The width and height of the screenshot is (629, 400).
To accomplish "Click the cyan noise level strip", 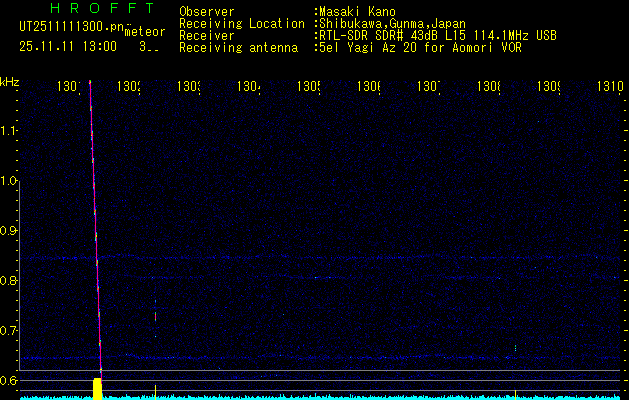I will 350,397.
